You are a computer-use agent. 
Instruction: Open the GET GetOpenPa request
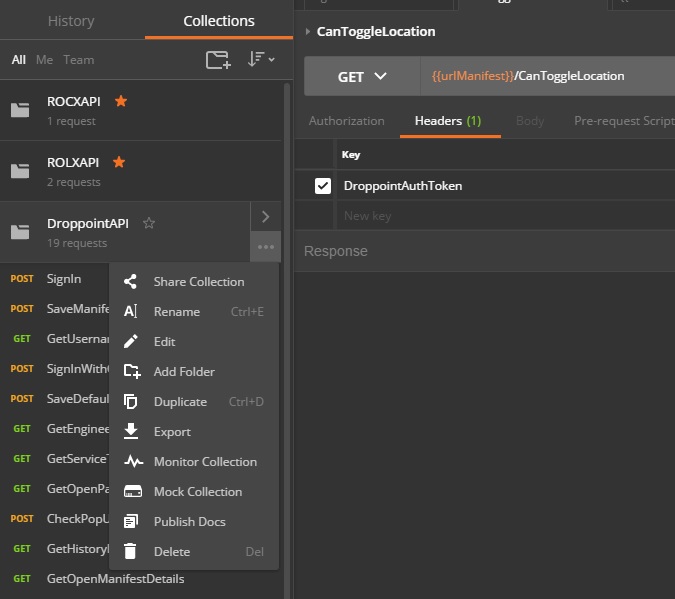[55, 489]
